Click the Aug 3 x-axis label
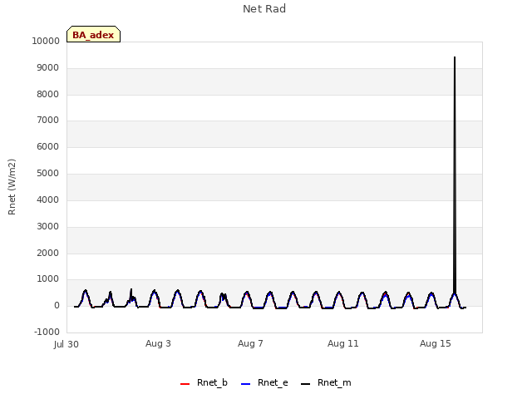Image resolution: width=532 pixels, height=399 pixels. click(x=158, y=343)
